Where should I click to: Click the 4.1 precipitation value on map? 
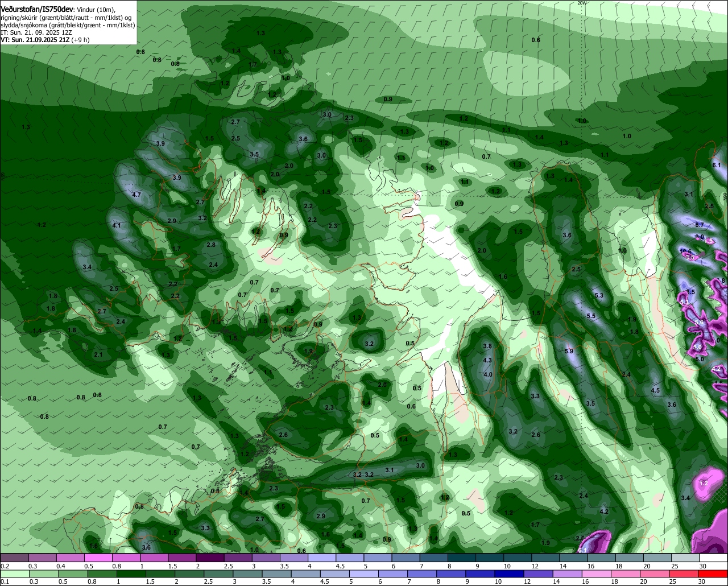tap(117, 225)
